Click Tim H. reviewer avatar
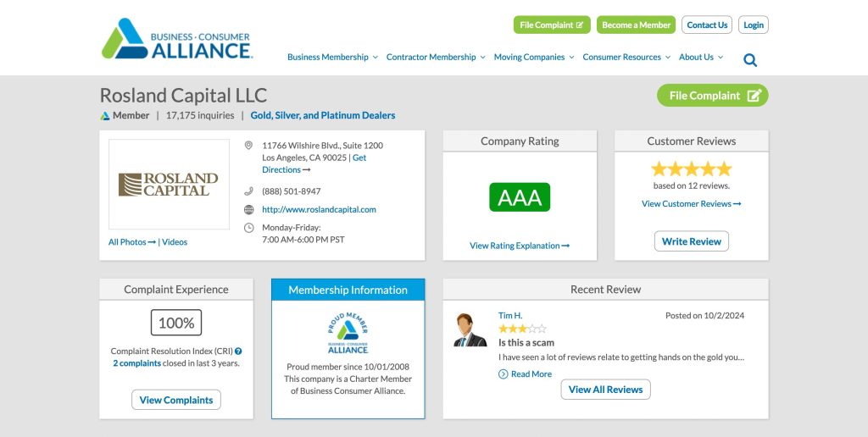This screenshot has width=868, height=437. (470, 330)
